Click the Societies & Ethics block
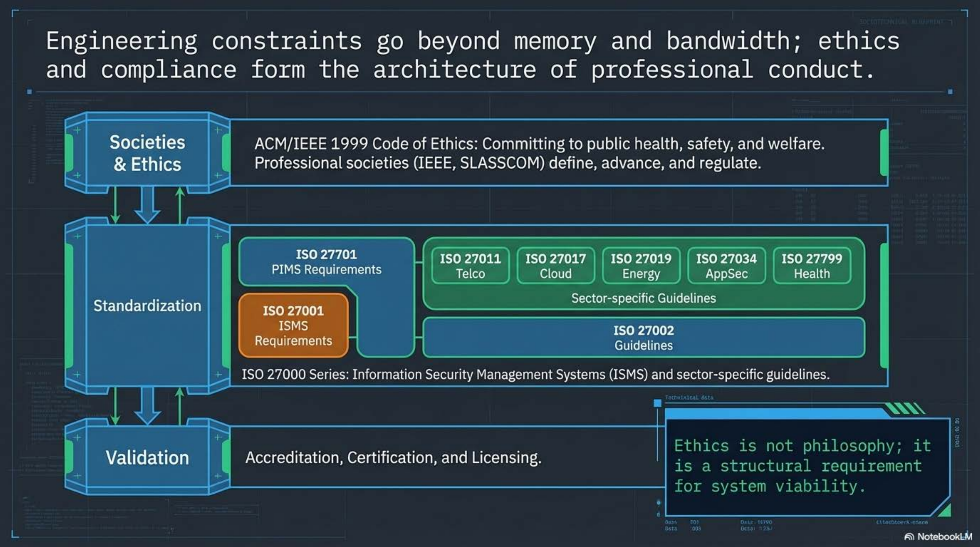Viewport: 980px width, 547px height. (x=147, y=152)
